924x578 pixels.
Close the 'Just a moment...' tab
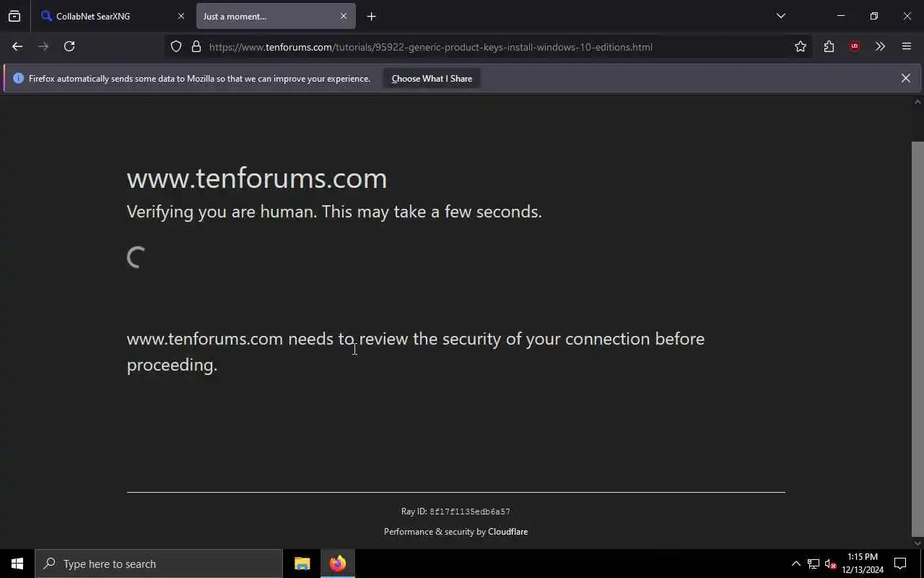tap(344, 16)
